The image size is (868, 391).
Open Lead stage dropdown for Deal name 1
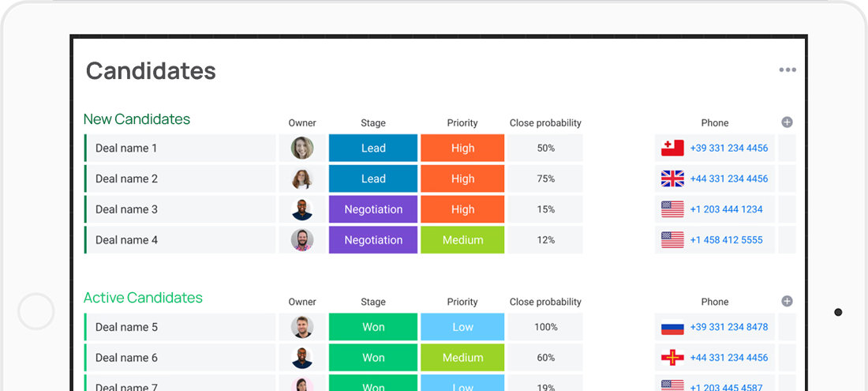373,148
